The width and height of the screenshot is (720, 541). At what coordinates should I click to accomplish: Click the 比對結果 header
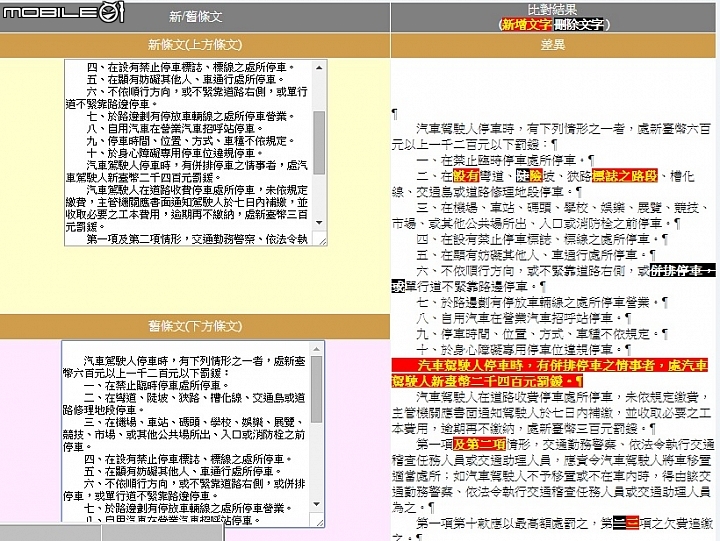click(552, 10)
